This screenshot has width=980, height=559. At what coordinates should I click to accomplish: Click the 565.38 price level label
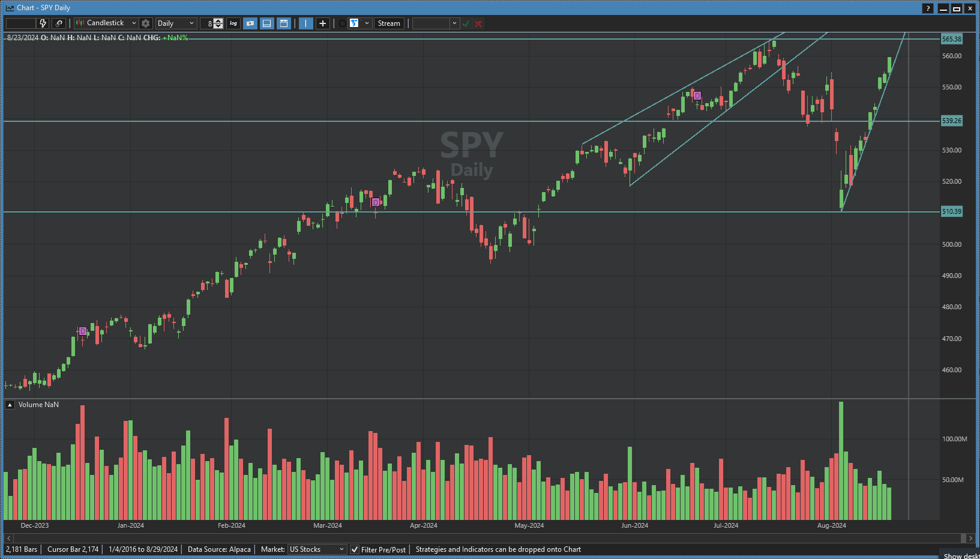point(952,39)
